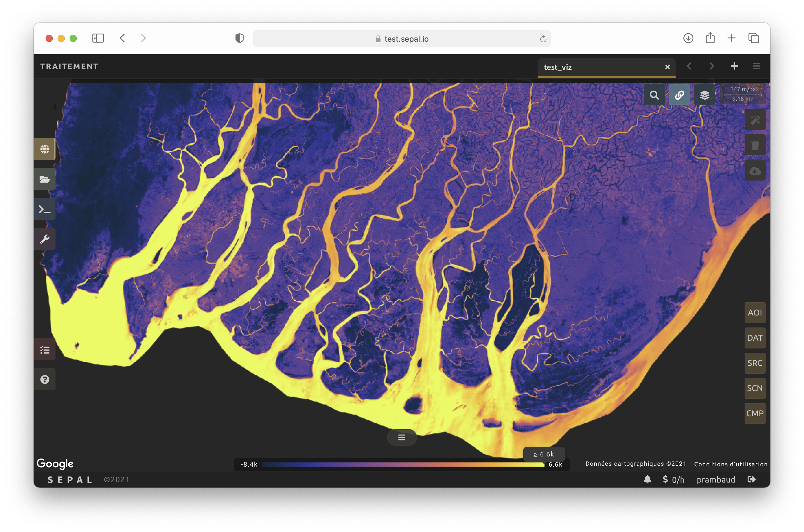This screenshot has height=532, width=804.
Task: Toggle the Safari sidebar
Action: click(x=98, y=38)
